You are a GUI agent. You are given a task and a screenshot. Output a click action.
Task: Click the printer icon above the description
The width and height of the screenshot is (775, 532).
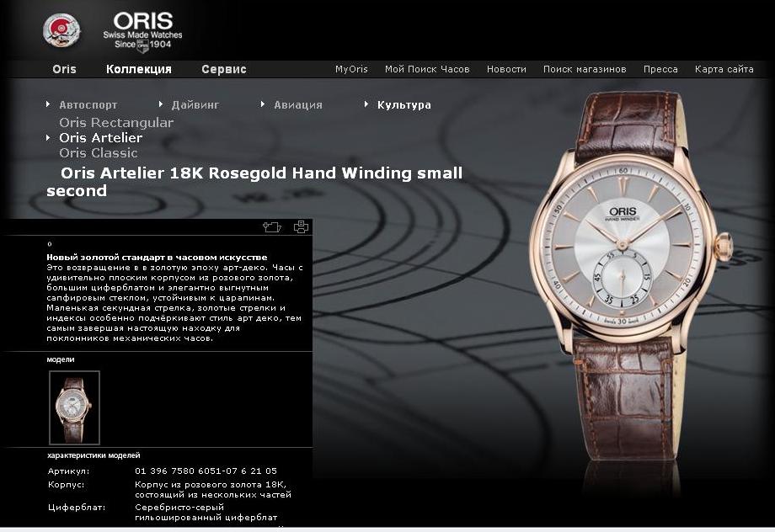(x=301, y=226)
